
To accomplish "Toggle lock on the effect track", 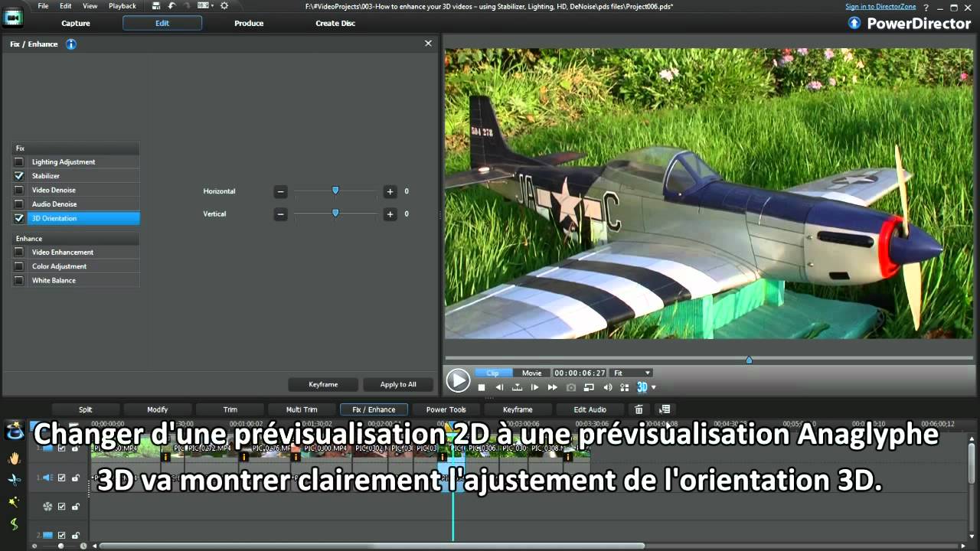I will pos(75,507).
